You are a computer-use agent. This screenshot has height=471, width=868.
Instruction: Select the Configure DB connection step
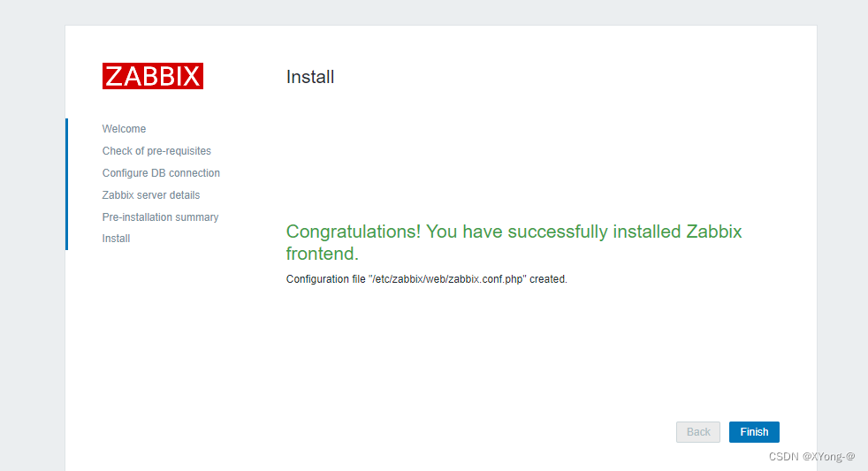(161, 173)
